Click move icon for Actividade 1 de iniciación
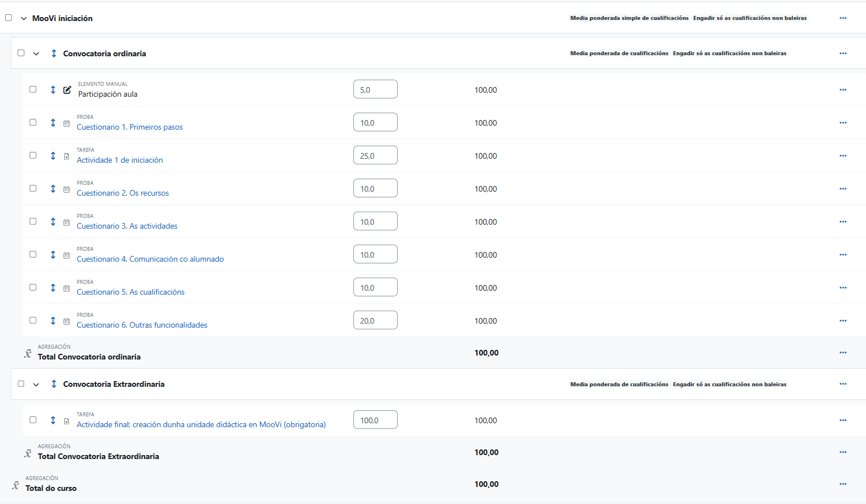 [x=53, y=156]
